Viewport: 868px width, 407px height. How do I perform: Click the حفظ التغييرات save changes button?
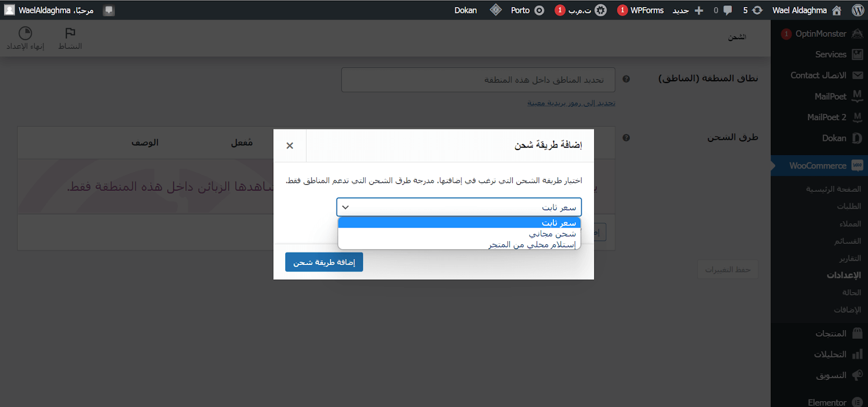click(x=727, y=269)
